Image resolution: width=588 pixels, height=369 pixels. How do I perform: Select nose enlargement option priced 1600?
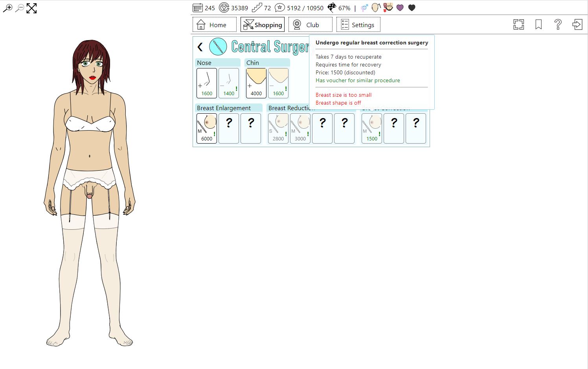(207, 83)
